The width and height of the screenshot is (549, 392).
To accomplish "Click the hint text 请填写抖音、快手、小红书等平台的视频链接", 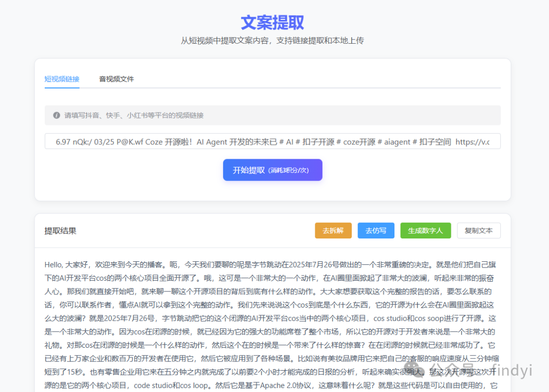I will tap(134, 115).
